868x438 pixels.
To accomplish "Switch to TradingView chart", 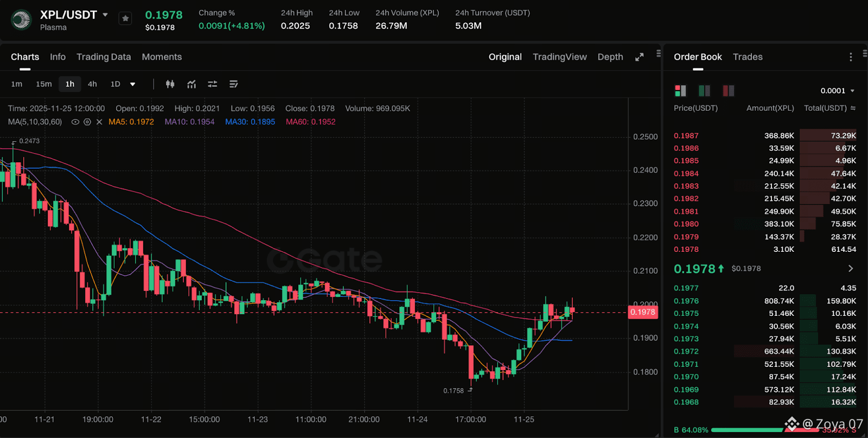I will [x=560, y=57].
